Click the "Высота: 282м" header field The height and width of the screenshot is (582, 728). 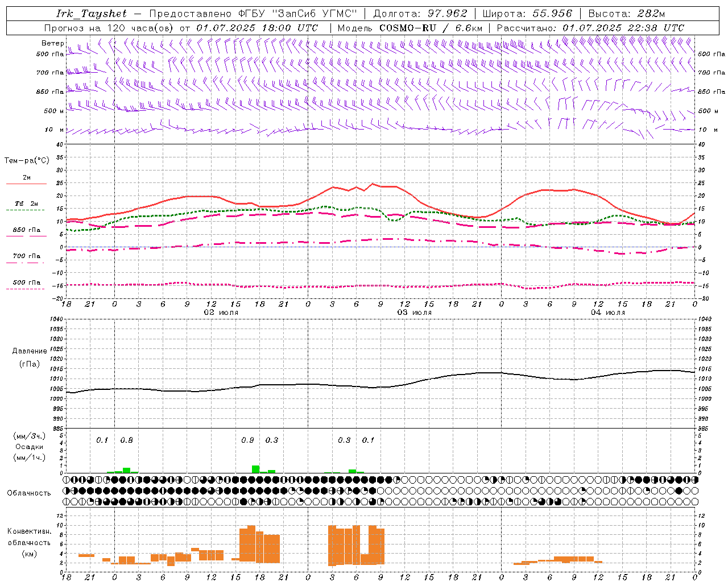tap(627, 14)
